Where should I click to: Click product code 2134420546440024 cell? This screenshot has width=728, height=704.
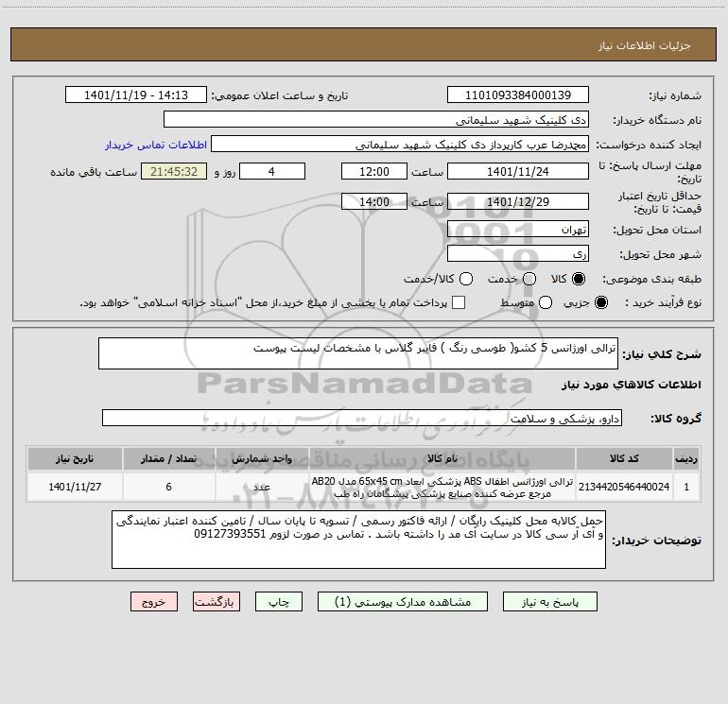[624, 487]
